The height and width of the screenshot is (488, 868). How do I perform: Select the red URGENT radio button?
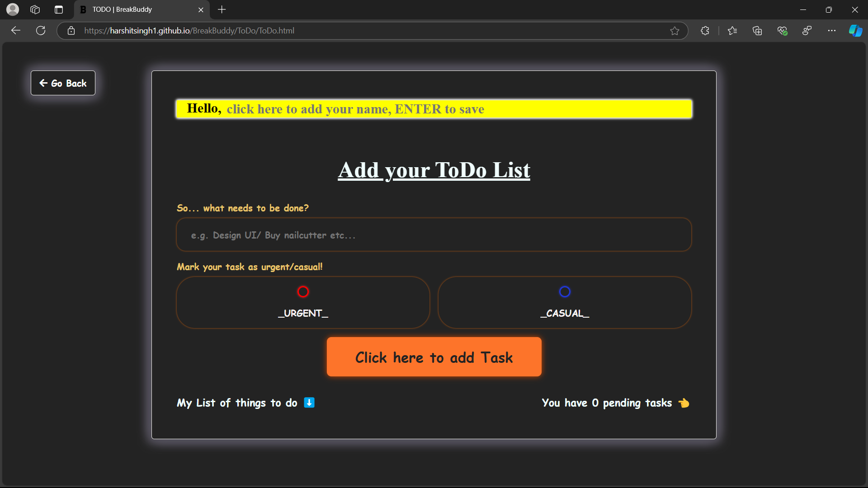tap(303, 292)
